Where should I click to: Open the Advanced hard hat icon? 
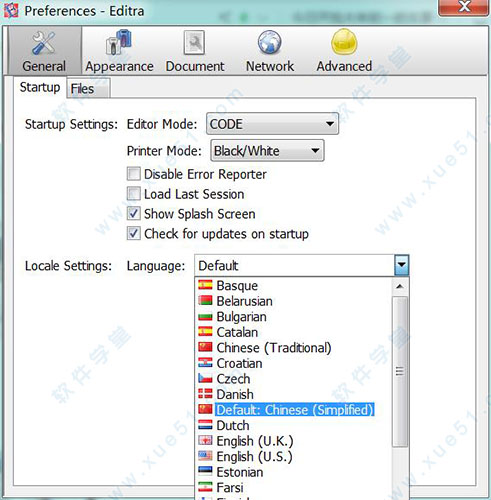point(344,42)
